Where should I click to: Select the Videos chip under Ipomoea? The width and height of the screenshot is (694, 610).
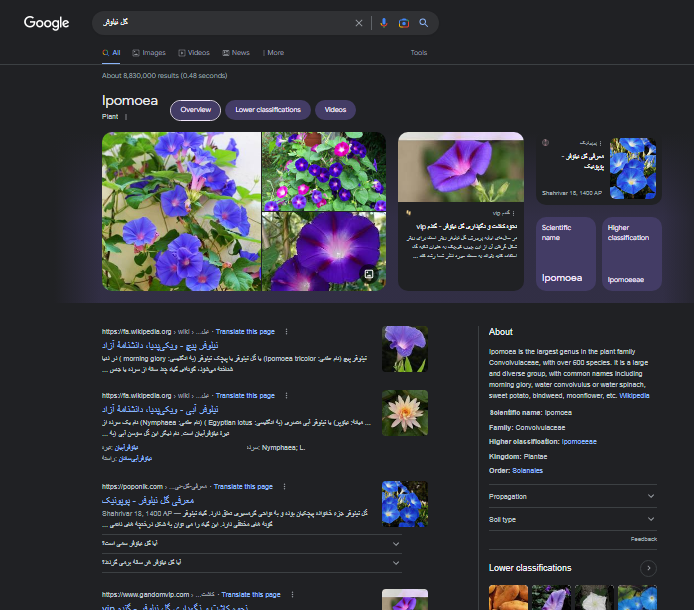[335, 110]
